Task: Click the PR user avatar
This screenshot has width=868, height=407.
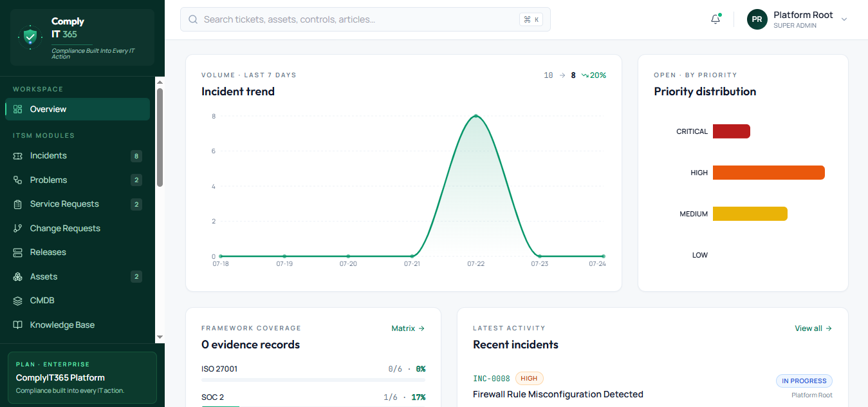Action: [x=757, y=19]
